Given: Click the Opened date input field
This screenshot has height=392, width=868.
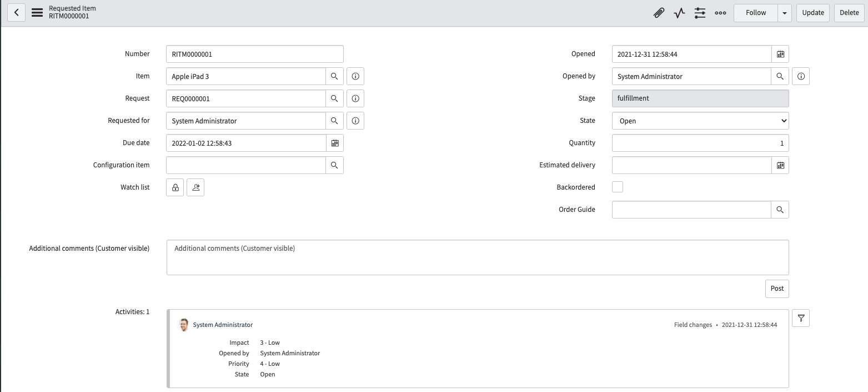Looking at the screenshot, I should [x=692, y=54].
